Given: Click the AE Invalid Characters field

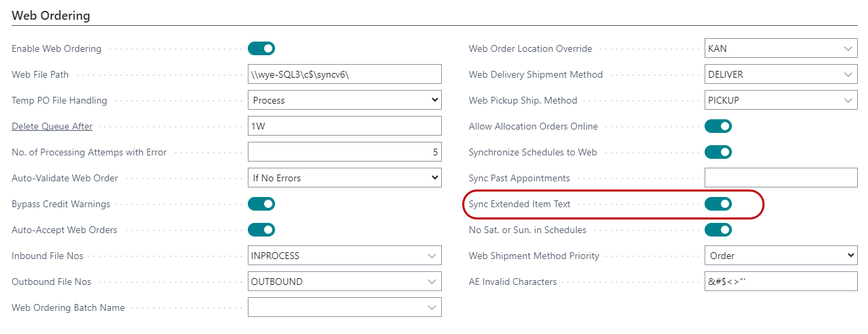Looking at the screenshot, I should coord(781,282).
